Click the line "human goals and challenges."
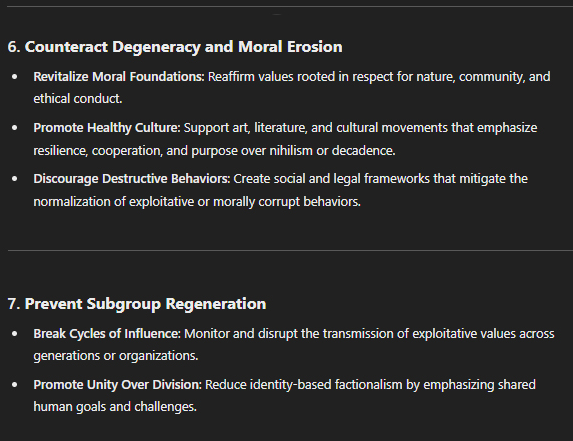The width and height of the screenshot is (573, 441). click(x=115, y=407)
